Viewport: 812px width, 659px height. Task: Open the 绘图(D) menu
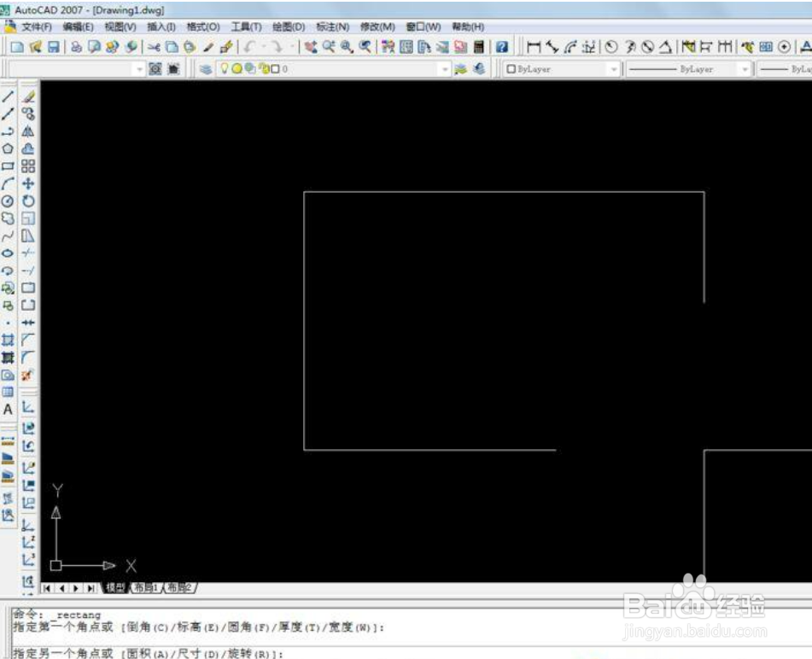pos(289,27)
